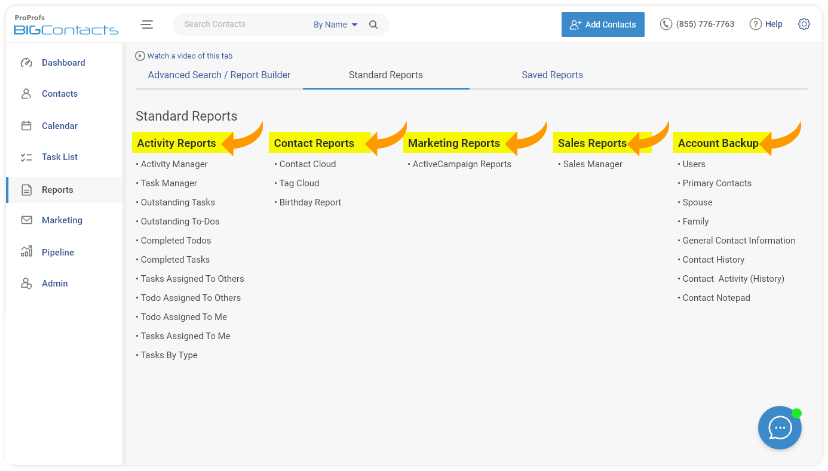
Task: Click the play icon for the tab video
Action: point(140,56)
